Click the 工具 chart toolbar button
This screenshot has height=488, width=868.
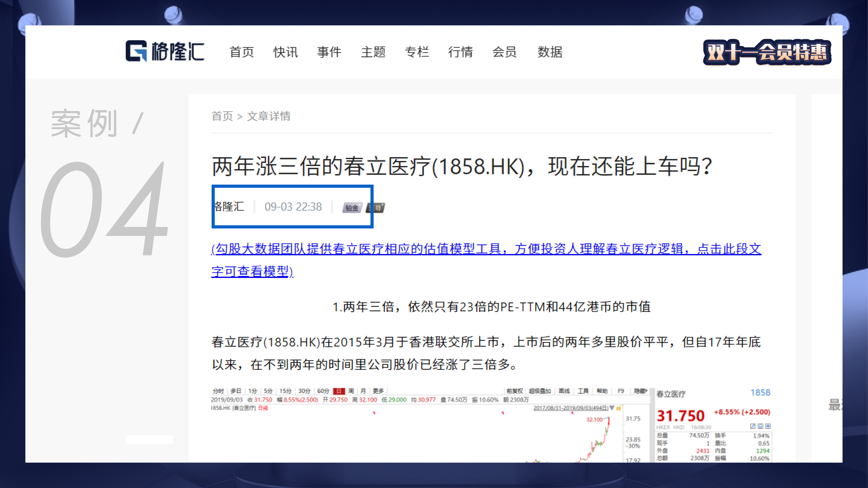[583, 391]
